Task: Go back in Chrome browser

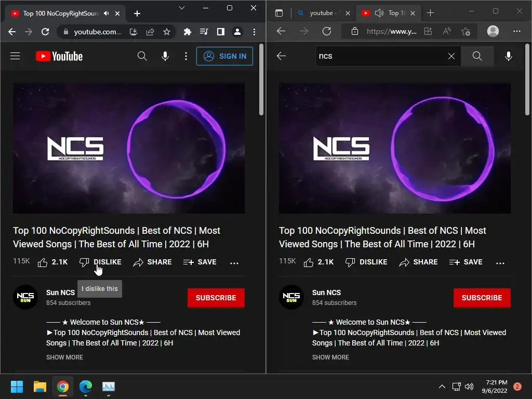Action: click(x=12, y=32)
